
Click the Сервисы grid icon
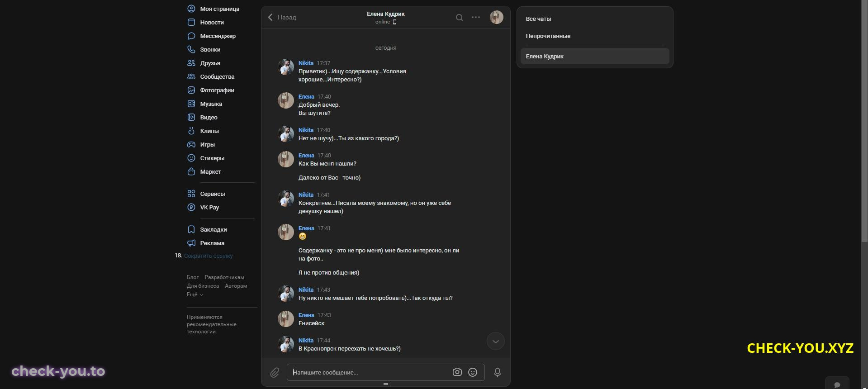(x=191, y=194)
